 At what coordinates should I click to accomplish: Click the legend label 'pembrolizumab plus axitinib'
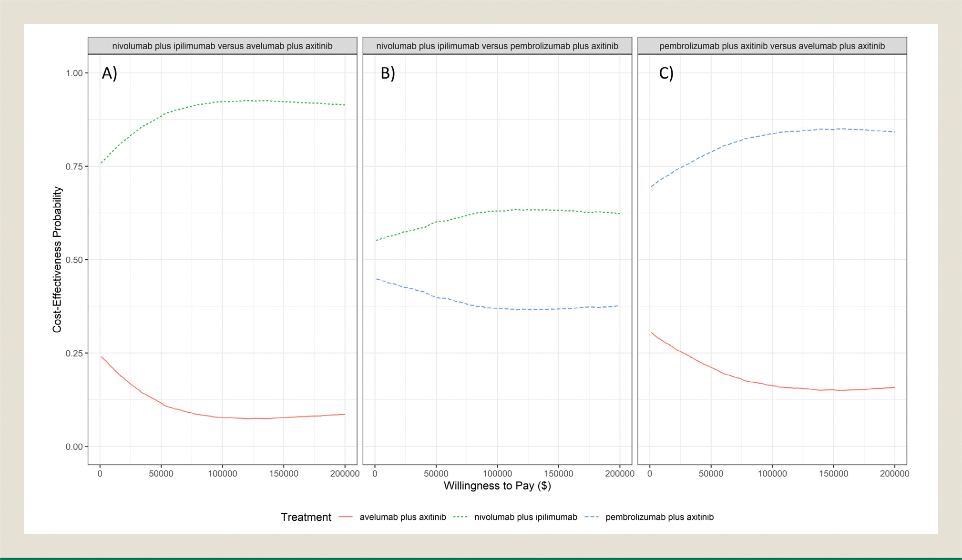pos(659,517)
